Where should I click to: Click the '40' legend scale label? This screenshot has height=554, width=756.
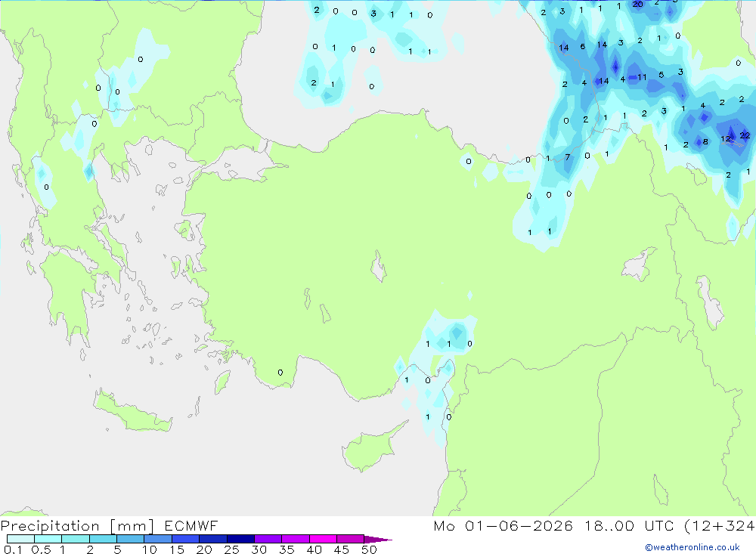pos(314,549)
